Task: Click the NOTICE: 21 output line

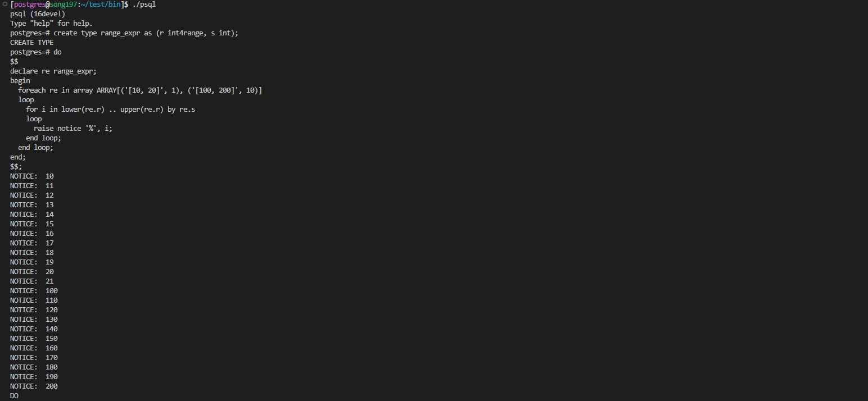Action: click(32, 281)
